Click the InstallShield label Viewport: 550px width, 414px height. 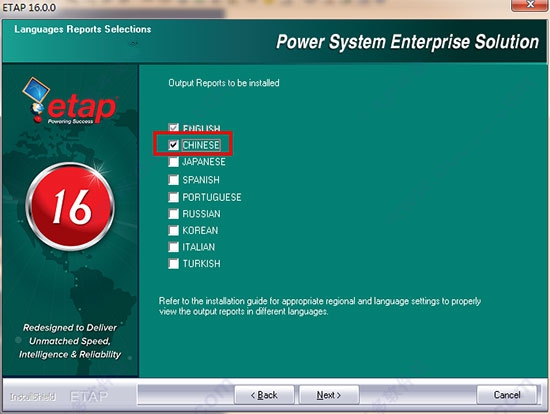(x=33, y=396)
